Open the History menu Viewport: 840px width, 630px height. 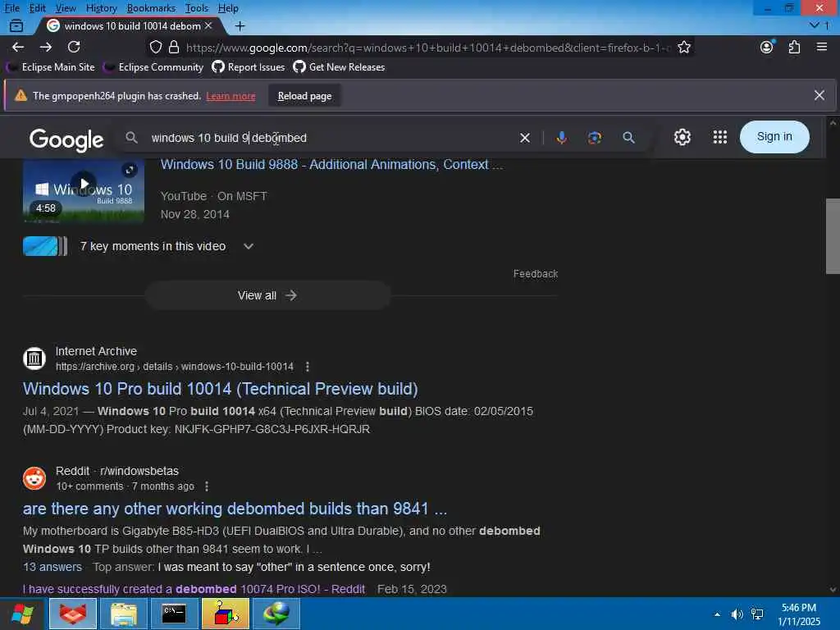[101, 8]
